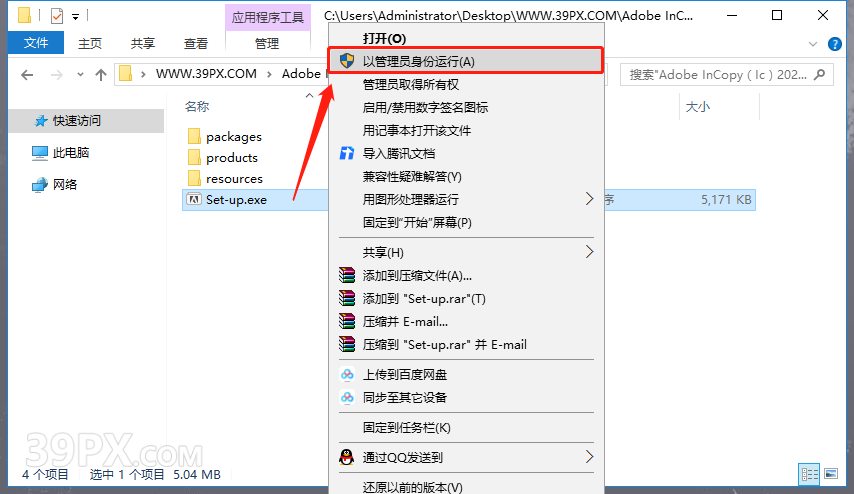Open the help question mark icon
Viewport: 854px width, 494px height.
(834, 44)
